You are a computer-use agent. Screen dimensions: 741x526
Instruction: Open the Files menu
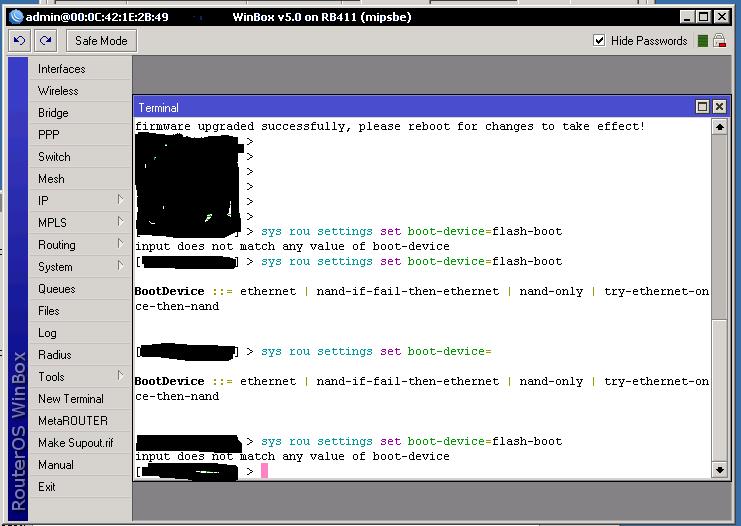pos(80,310)
